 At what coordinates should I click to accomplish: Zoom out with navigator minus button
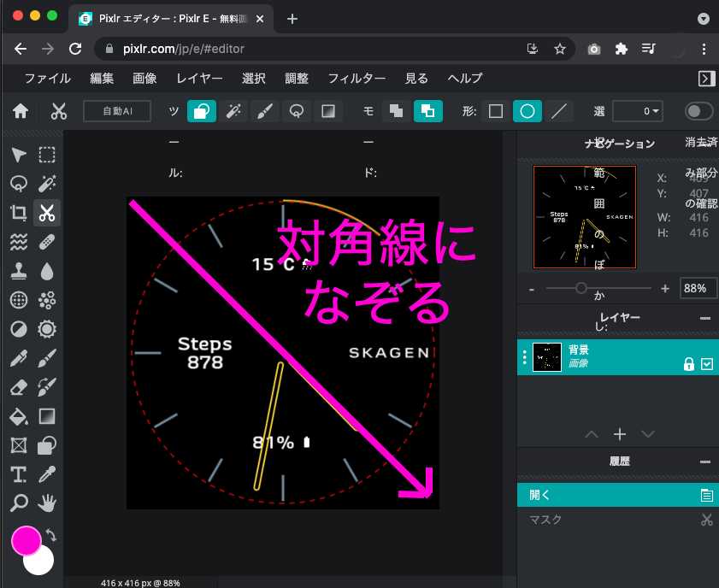coord(532,289)
